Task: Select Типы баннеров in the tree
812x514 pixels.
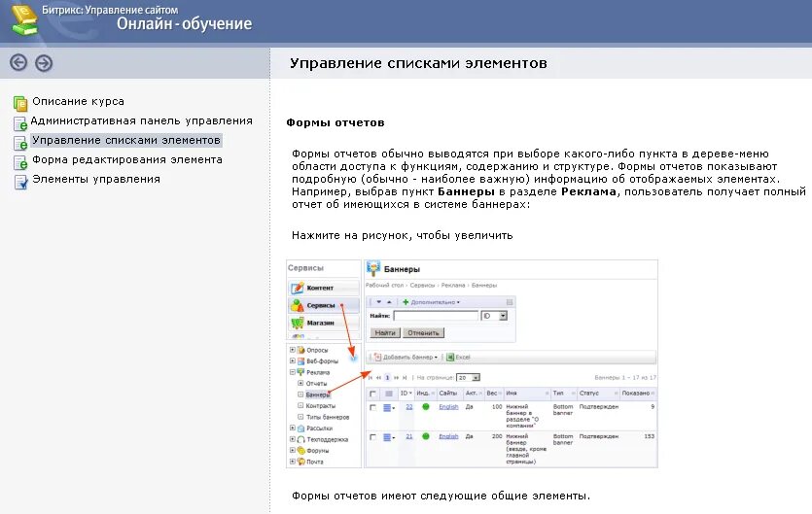Action: [x=328, y=417]
